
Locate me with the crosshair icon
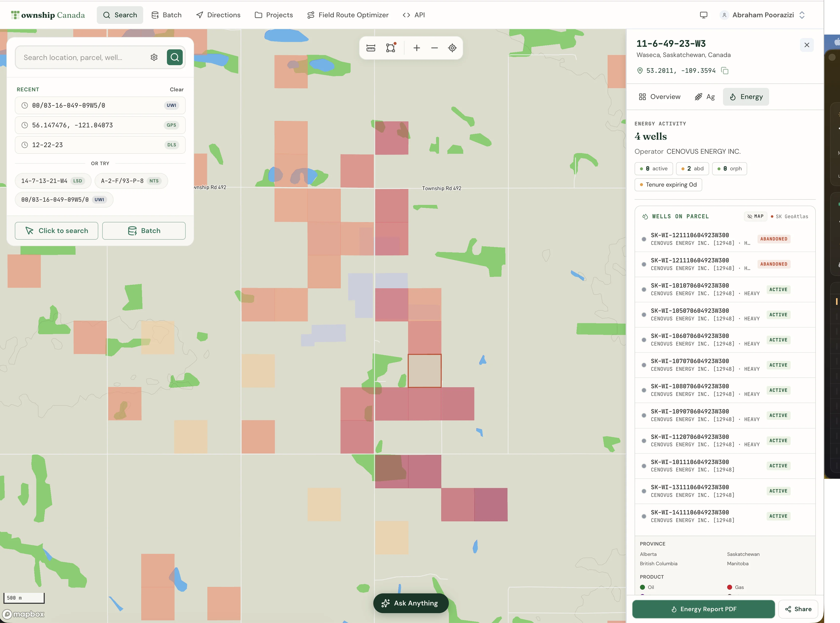point(452,48)
